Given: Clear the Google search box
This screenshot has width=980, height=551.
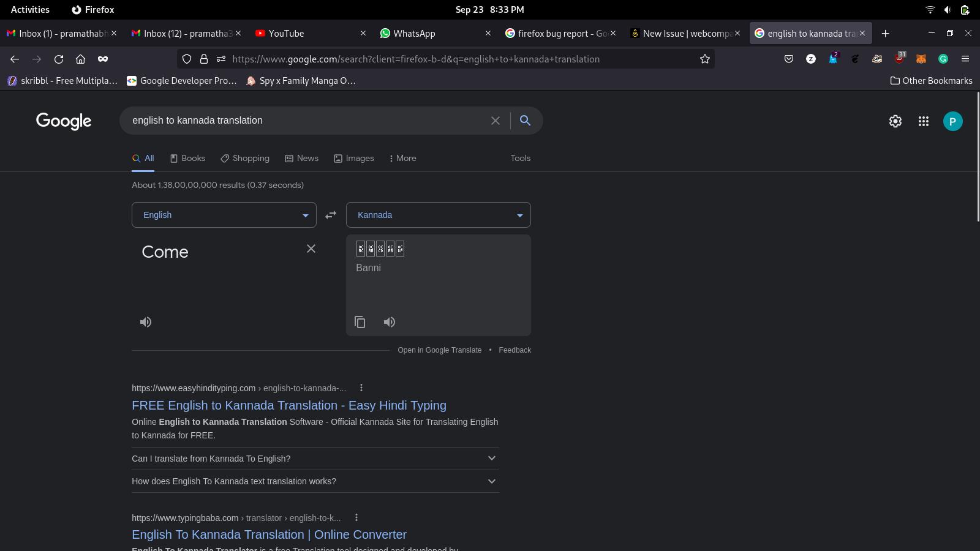Looking at the screenshot, I should point(496,121).
